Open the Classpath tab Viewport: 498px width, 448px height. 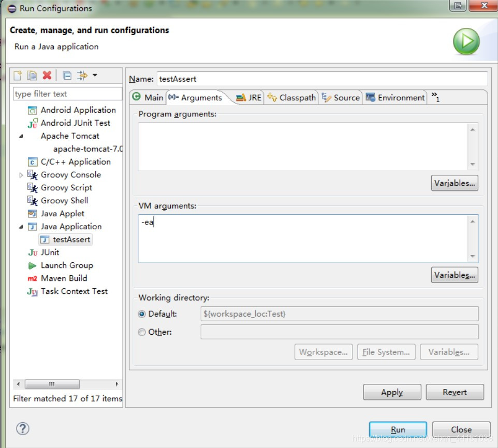pos(292,97)
